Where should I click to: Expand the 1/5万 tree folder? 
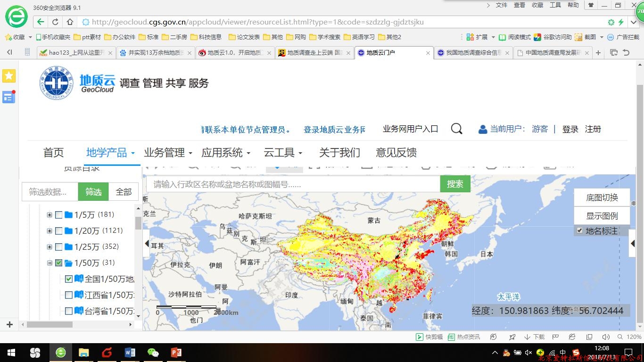(50, 215)
